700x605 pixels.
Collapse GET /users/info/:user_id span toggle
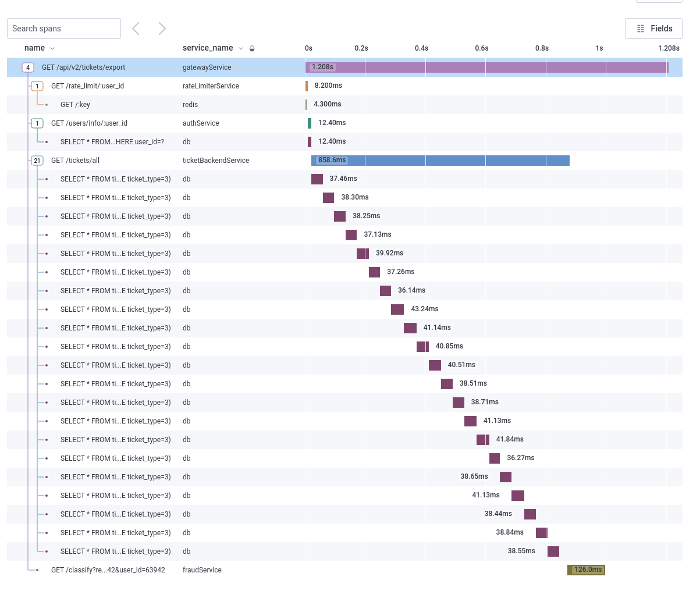pos(37,123)
